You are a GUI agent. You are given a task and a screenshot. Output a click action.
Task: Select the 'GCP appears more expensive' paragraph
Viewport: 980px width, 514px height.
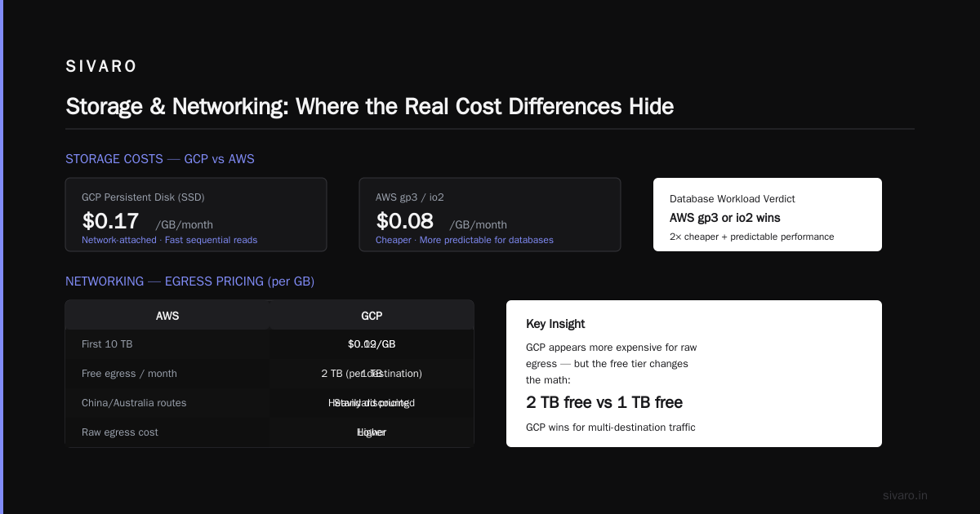click(x=612, y=364)
